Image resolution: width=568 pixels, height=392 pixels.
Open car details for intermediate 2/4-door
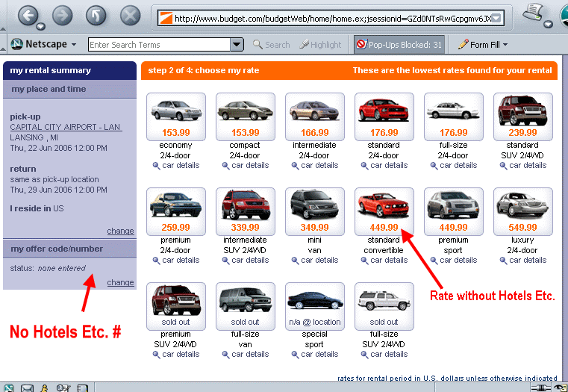click(315, 166)
